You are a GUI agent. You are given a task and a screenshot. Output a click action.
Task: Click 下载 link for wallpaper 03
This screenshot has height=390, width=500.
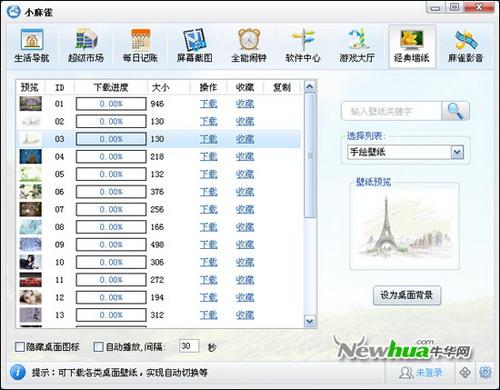[209, 139]
